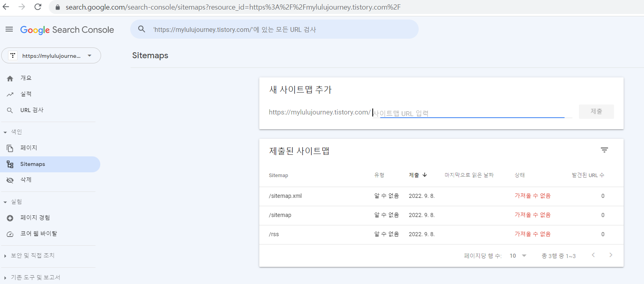Image resolution: width=644 pixels, height=284 pixels.
Task: Click the 제출 submit button
Action: click(596, 112)
